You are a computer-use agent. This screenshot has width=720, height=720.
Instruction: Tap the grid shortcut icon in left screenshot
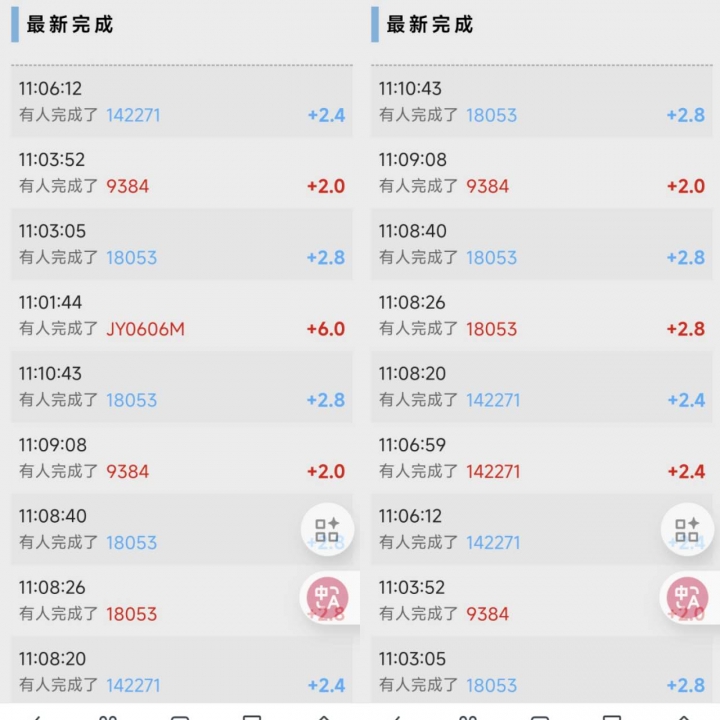327,529
